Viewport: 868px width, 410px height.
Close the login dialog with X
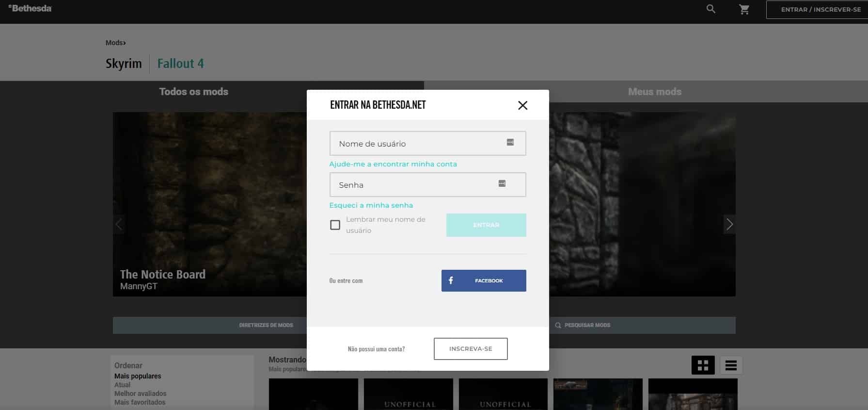click(522, 105)
